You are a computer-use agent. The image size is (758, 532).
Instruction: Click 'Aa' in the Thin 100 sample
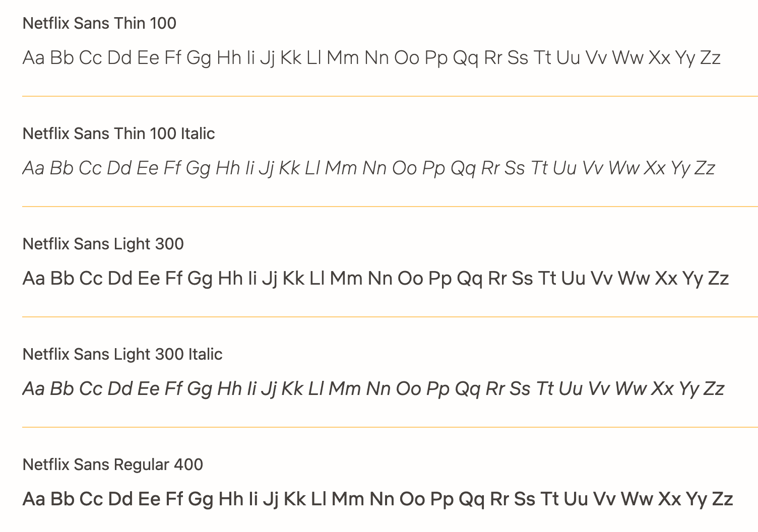pyautogui.click(x=34, y=58)
